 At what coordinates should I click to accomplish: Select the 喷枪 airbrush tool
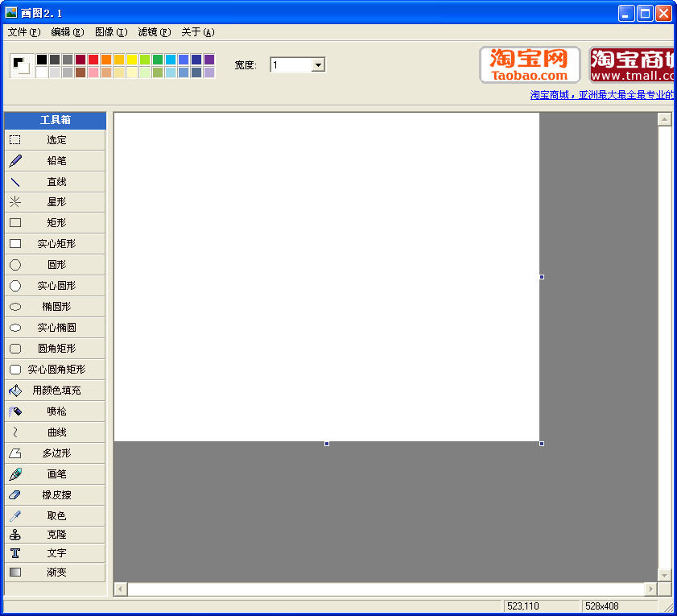tap(54, 411)
